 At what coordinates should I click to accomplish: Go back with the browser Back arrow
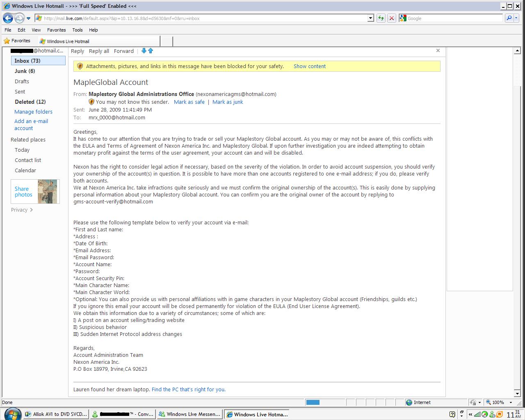8,18
